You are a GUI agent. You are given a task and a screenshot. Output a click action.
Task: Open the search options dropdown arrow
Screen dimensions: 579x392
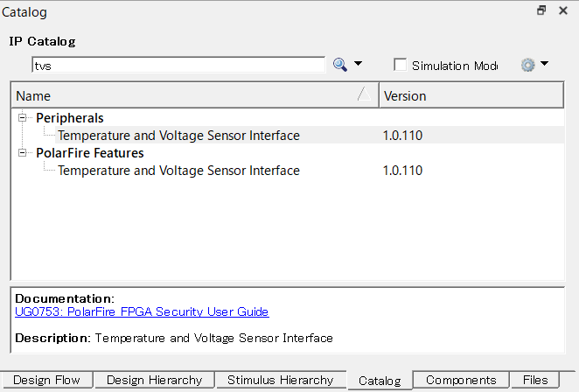[358, 65]
